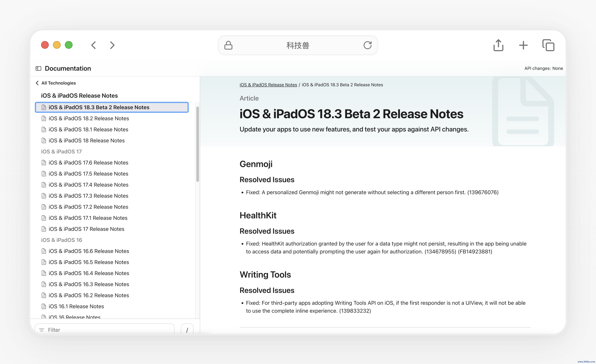
Task: Click the chevron icon beside All Technologies
Action: [x=37, y=83]
